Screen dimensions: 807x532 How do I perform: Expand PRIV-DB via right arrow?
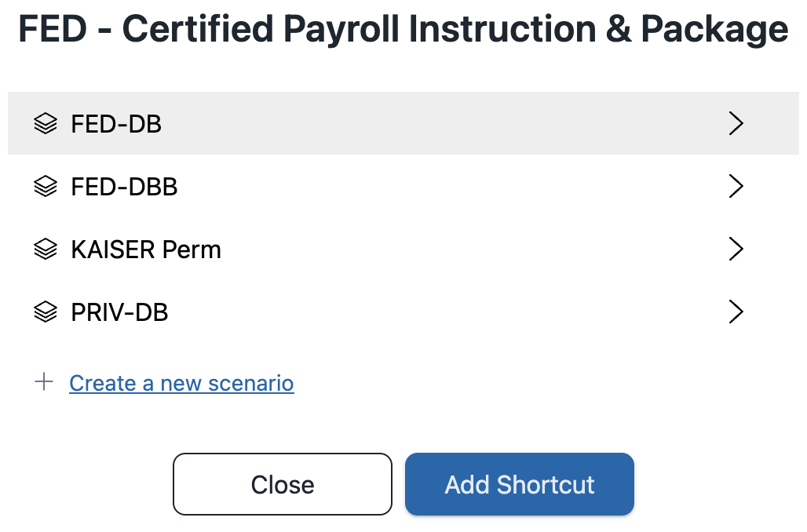click(x=736, y=312)
